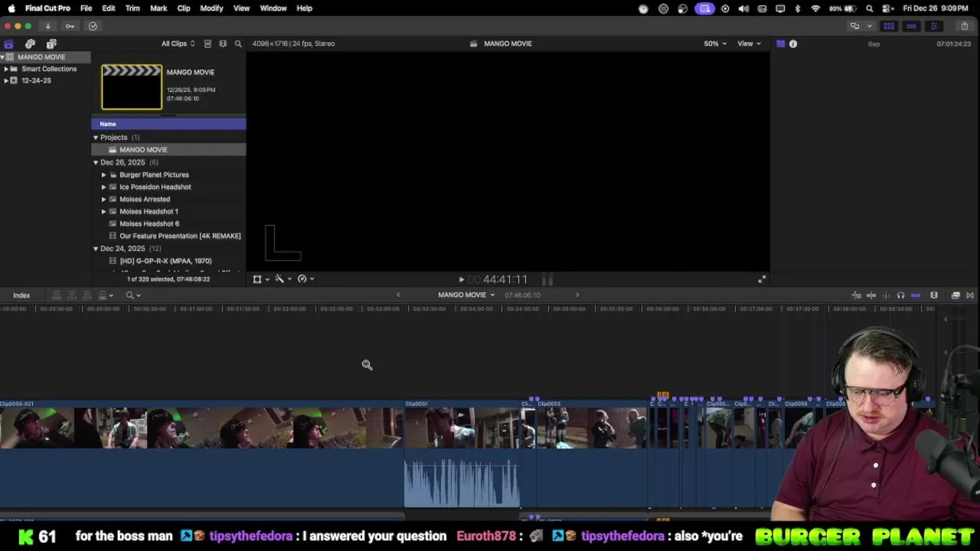
Task: Open the Trim menu
Action: pos(132,8)
